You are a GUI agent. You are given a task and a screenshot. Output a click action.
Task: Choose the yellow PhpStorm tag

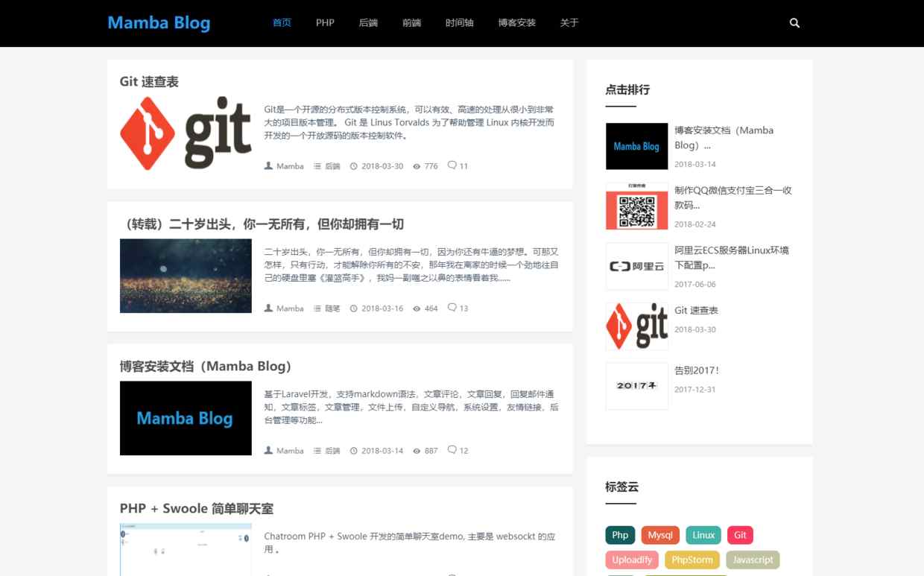[692, 560]
